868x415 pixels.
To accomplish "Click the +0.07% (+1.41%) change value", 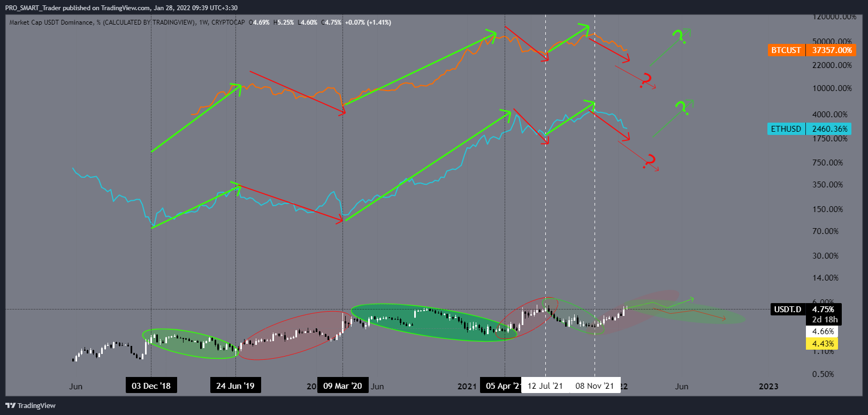I will pos(368,22).
